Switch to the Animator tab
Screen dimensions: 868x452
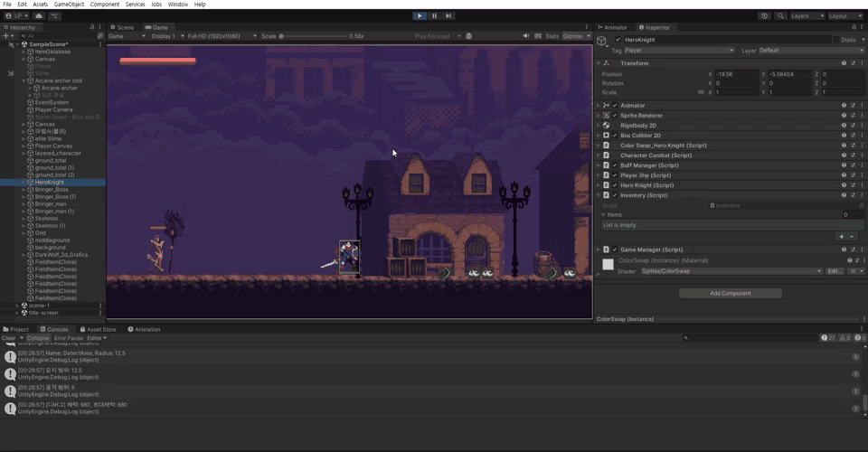[612, 27]
